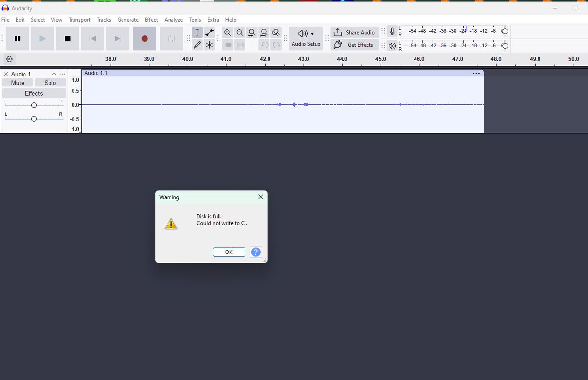
Task: Open the Effect menu
Action: click(x=151, y=20)
